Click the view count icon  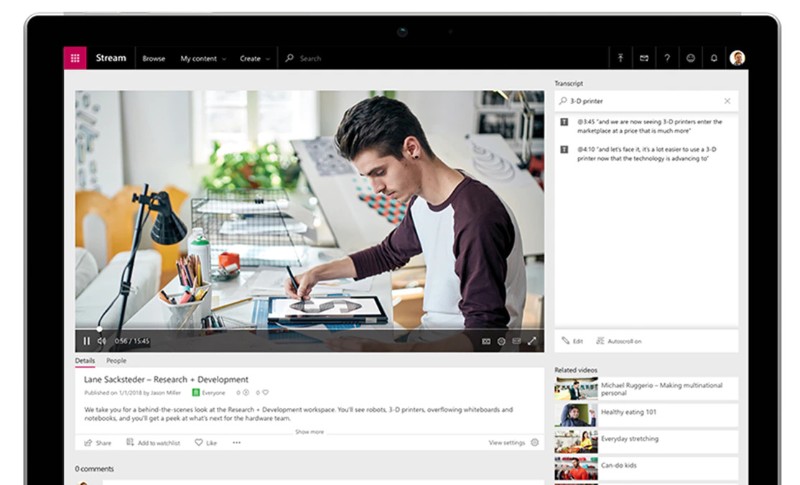click(245, 393)
